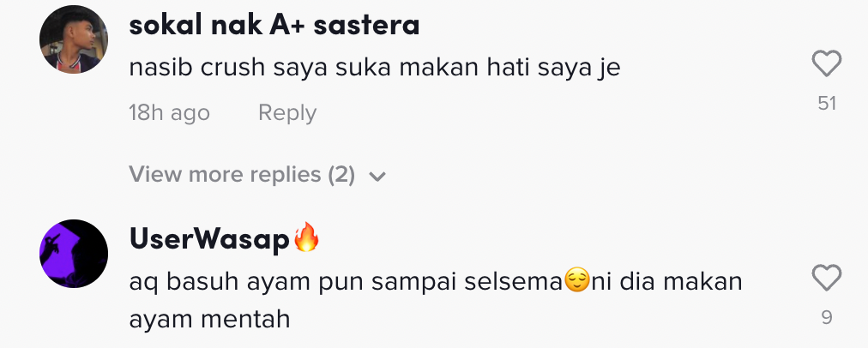Screen dimensions: 868x348
Task: Click View more replies (2)
Action: click(242, 175)
